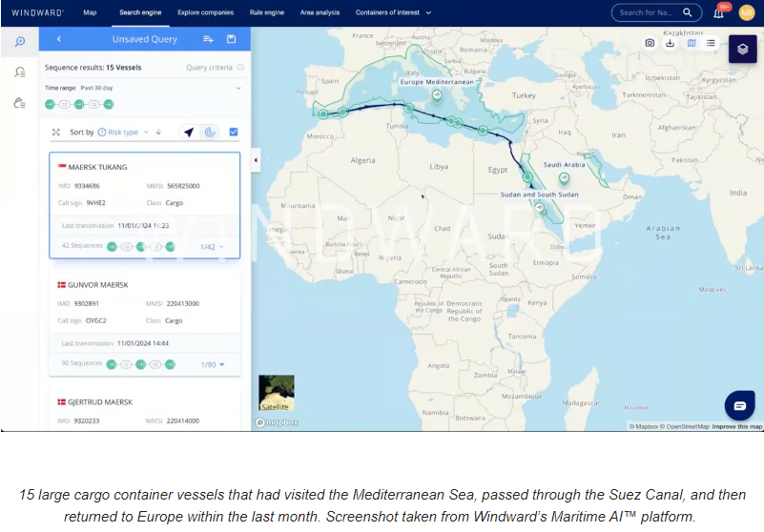The width and height of the screenshot is (764, 532).
Task: Uncheck the select all vessels checkbox
Action: (x=234, y=132)
